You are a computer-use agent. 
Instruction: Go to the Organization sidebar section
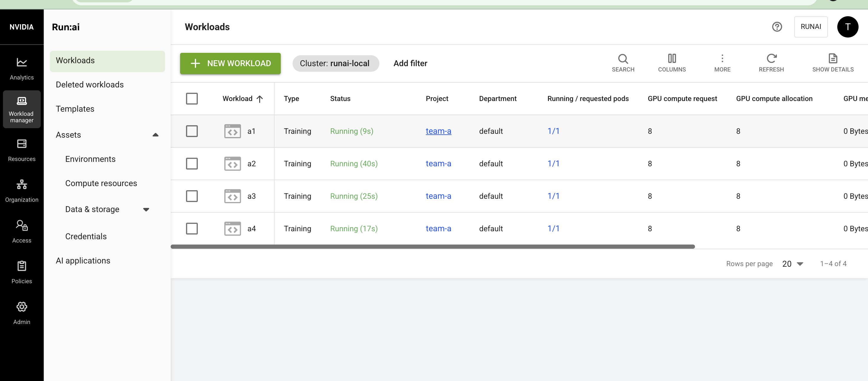click(22, 191)
